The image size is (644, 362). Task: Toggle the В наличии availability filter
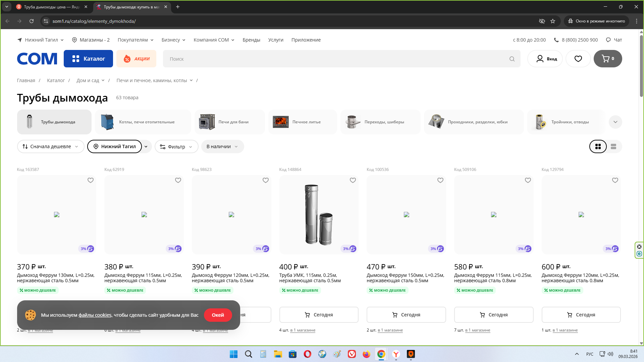coord(222,146)
